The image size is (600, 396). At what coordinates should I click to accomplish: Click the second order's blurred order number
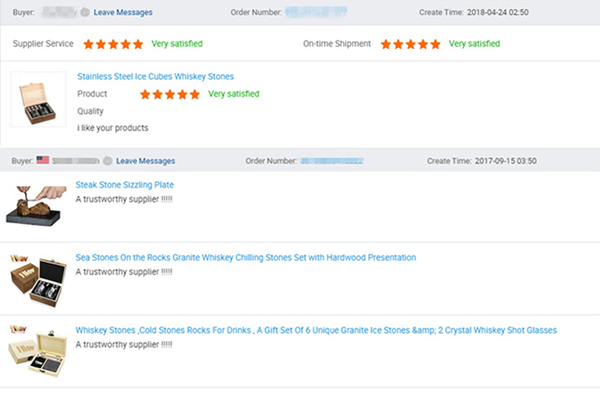click(332, 161)
